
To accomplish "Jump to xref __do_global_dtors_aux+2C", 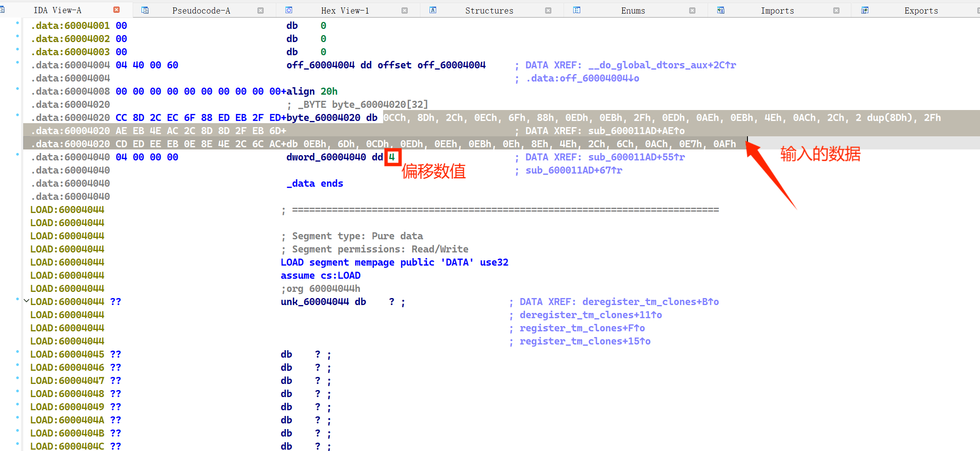I will pos(662,65).
